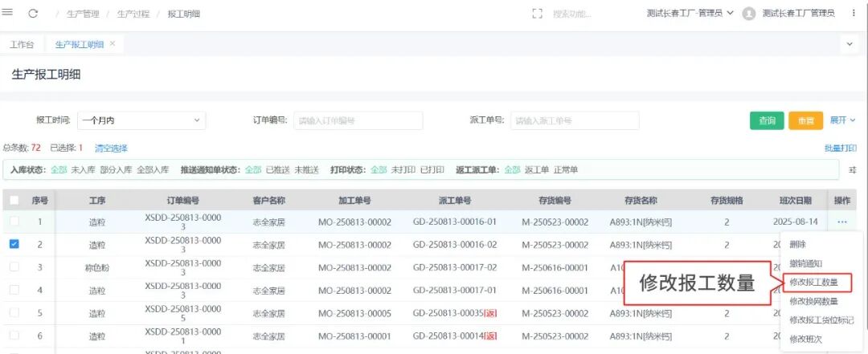Filter 入库状态 by 部分入库
This screenshot has width=868, height=354.
[117, 170]
